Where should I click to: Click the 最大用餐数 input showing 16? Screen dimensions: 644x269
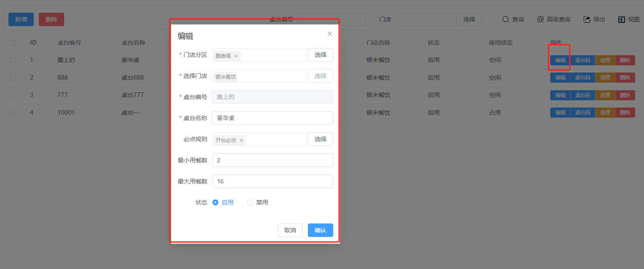coord(272,181)
